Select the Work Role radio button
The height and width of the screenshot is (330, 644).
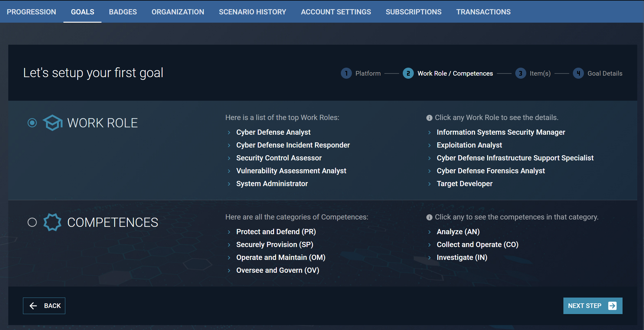32,123
